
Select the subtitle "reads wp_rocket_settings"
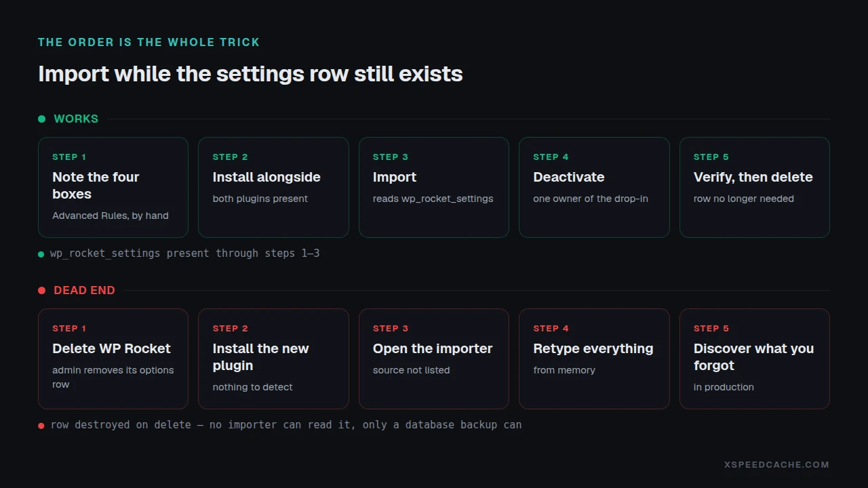tap(433, 199)
